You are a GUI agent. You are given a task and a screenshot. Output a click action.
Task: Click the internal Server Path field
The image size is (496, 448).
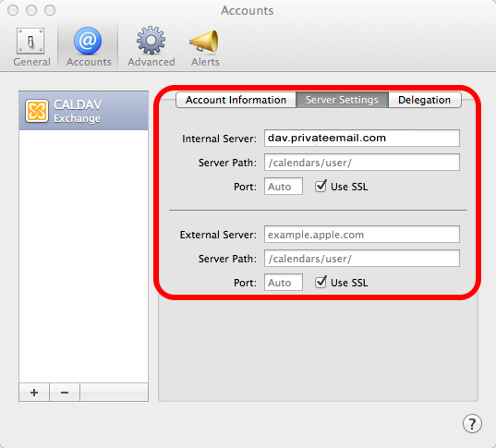(x=362, y=163)
